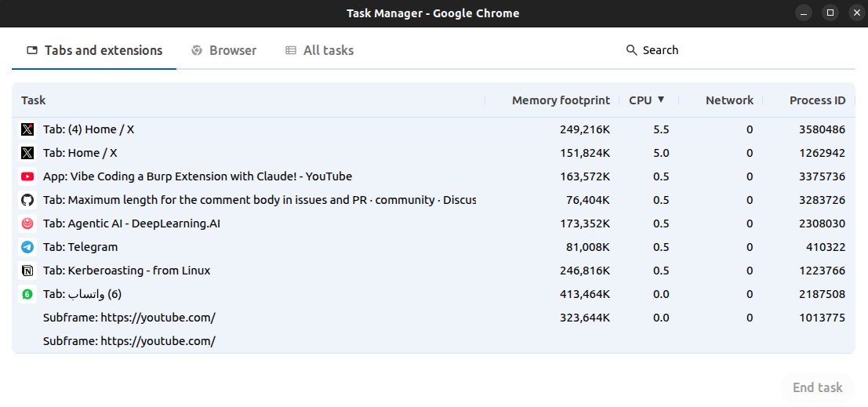Click process ID 2308030
868x407 pixels.
(x=822, y=223)
